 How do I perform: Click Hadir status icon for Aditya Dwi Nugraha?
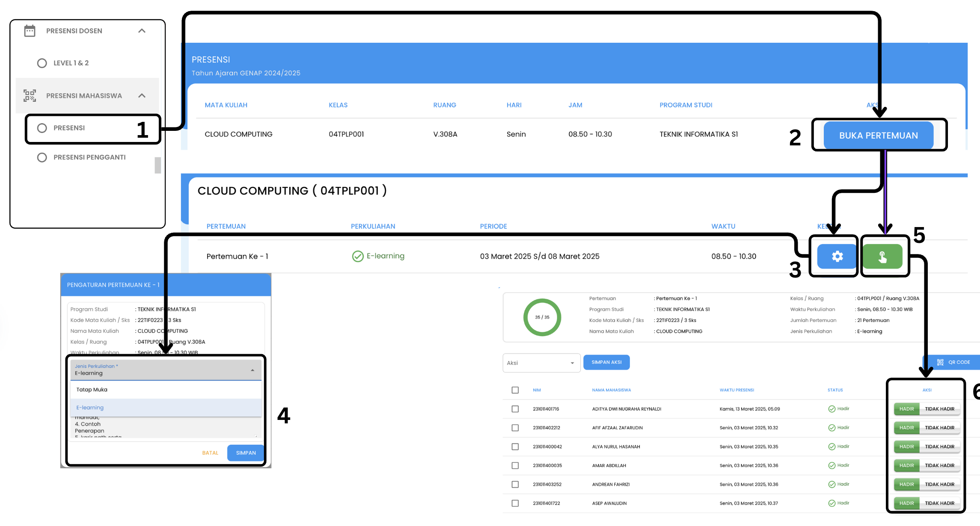832,409
